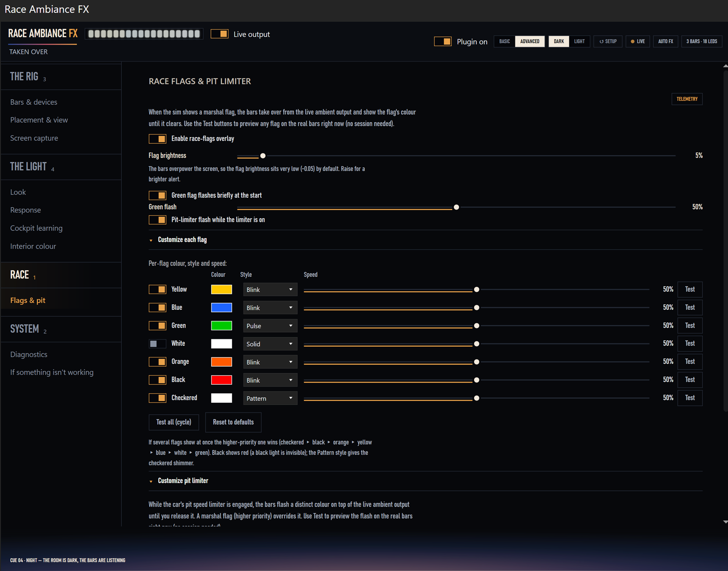Open Green flag Pulse style dropdown
The height and width of the screenshot is (571, 728).
pos(270,326)
